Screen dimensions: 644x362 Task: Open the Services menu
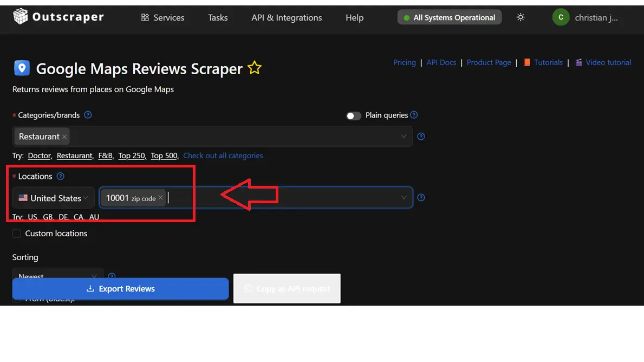(x=162, y=17)
